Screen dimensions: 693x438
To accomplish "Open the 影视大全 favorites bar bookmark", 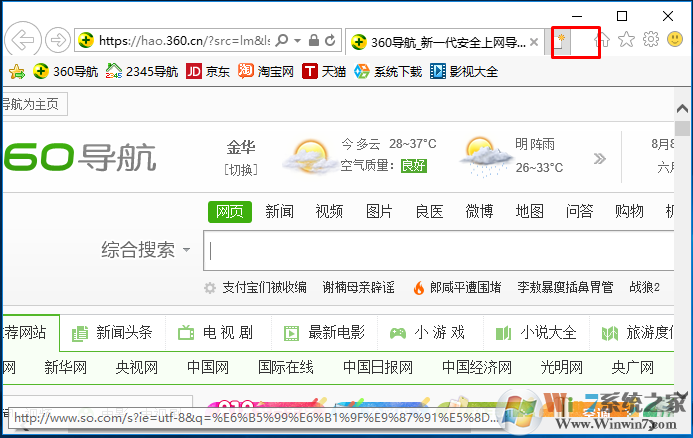I will coord(464,71).
